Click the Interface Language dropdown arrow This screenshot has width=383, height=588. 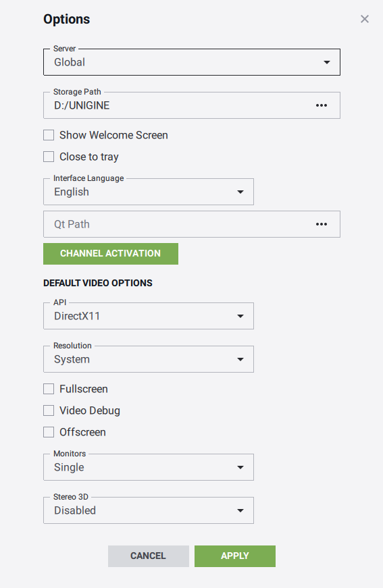pos(240,192)
